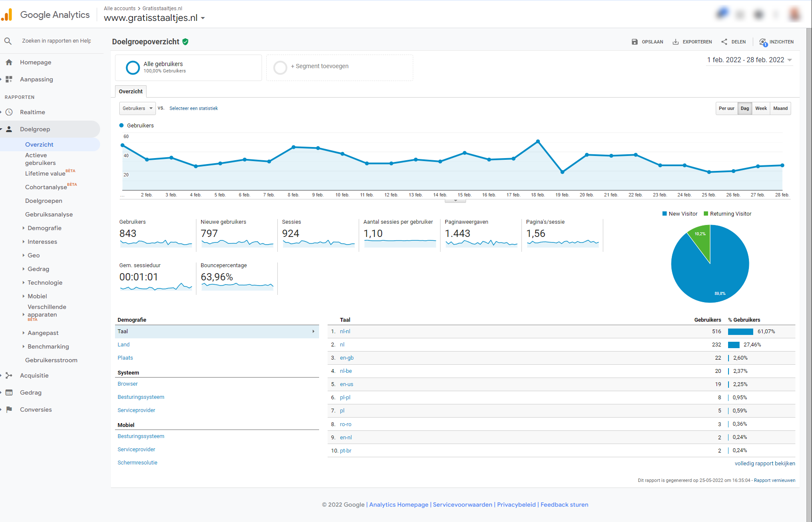Viewport: 812px width, 522px height.
Task: Expand the Demografie submenu
Action: tap(23, 228)
